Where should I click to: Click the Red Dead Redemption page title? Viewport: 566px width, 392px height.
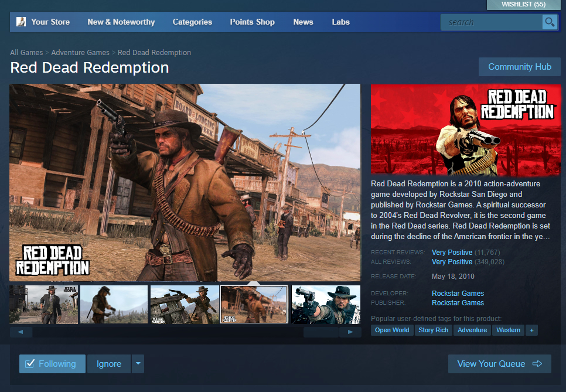point(90,67)
